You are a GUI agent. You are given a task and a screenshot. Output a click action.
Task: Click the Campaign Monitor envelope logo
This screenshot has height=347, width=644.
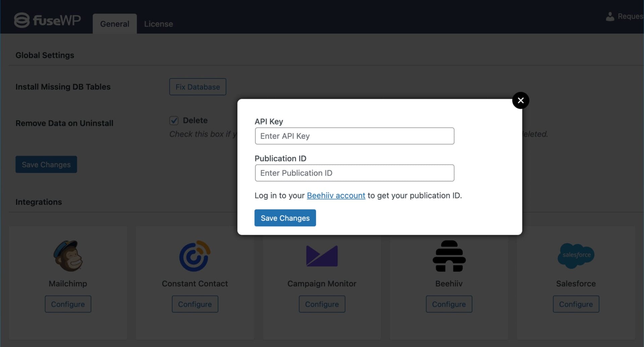pos(322,256)
